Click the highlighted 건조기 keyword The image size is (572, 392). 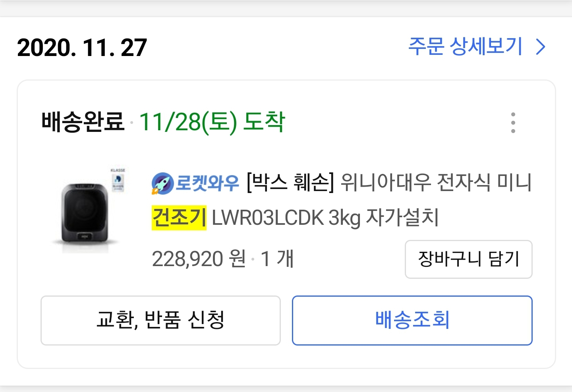tap(179, 218)
